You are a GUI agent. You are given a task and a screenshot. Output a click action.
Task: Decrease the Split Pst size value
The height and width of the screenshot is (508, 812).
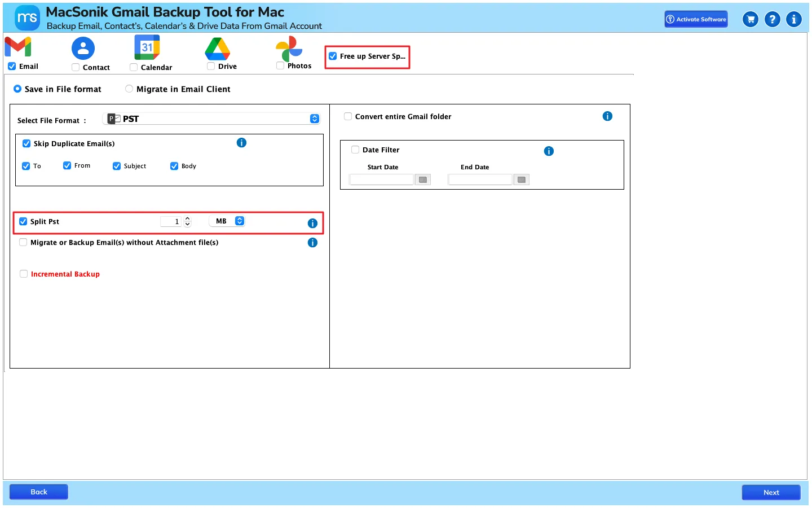click(188, 224)
